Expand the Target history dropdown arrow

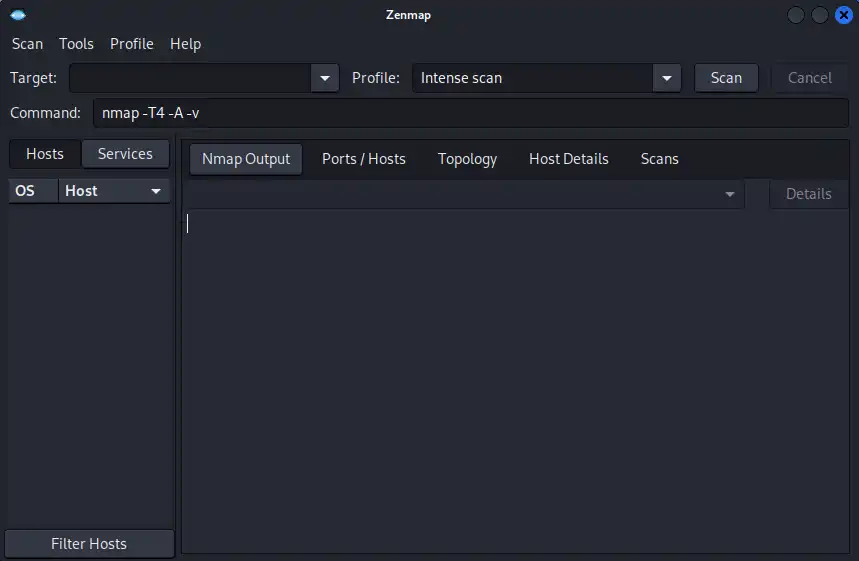(x=325, y=78)
